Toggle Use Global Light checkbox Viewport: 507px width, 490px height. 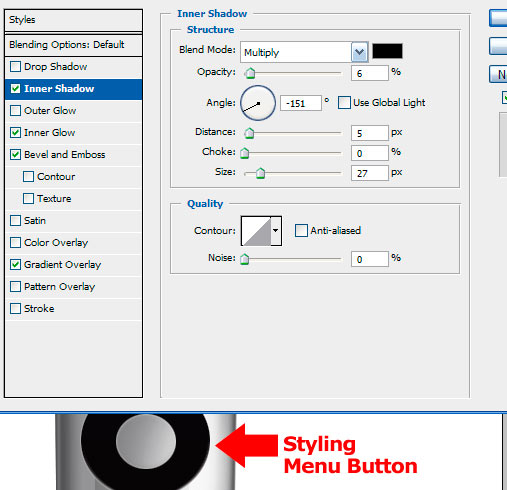click(344, 103)
